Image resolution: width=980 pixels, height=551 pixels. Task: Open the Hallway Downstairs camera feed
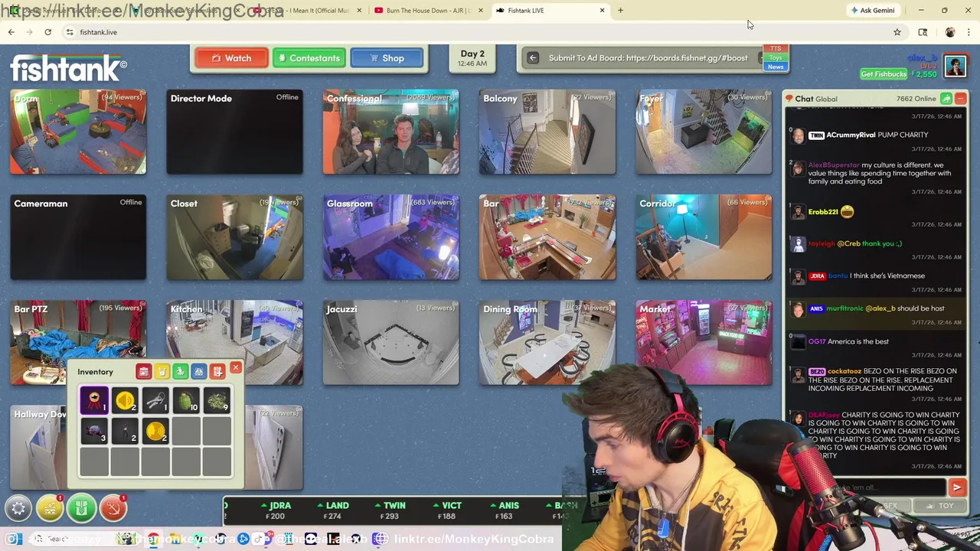[x=38, y=448]
